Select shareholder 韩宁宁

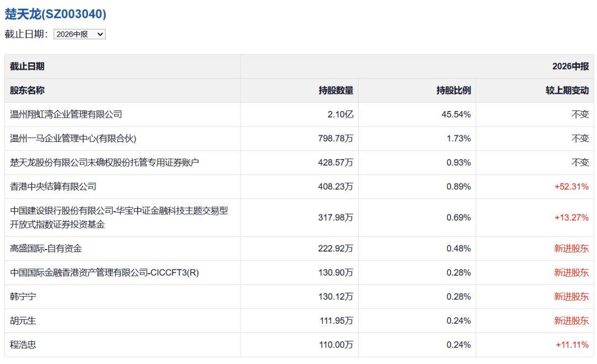click(x=23, y=297)
